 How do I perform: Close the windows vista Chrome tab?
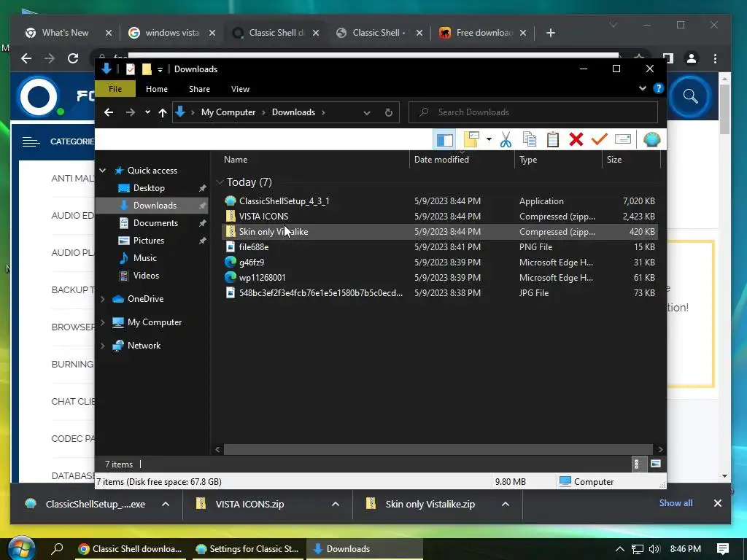[x=212, y=33]
